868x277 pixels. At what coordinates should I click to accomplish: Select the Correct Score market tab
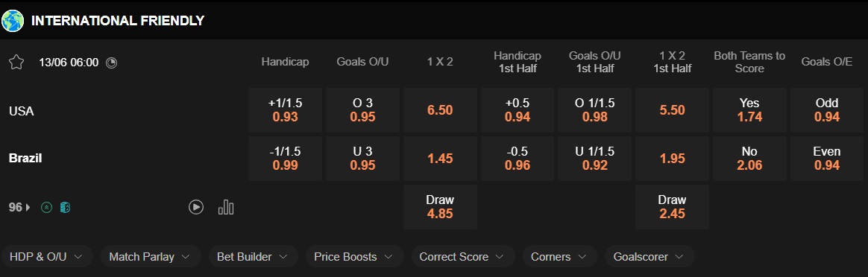463,257
